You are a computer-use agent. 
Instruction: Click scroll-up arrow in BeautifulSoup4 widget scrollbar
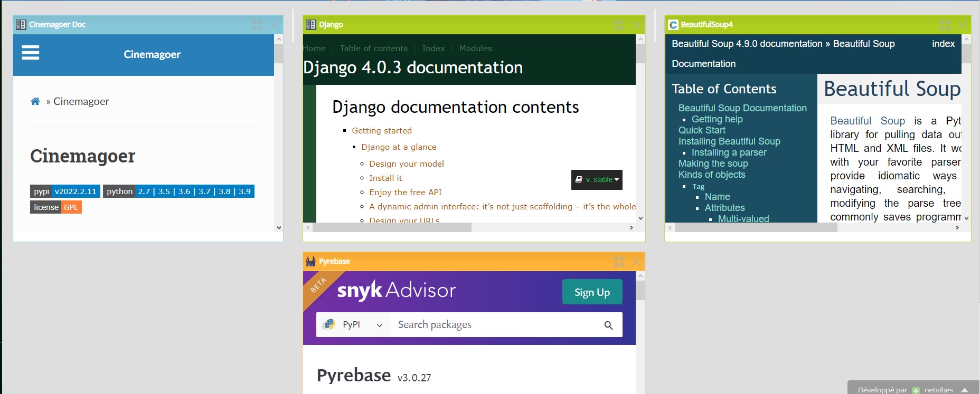(966, 39)
